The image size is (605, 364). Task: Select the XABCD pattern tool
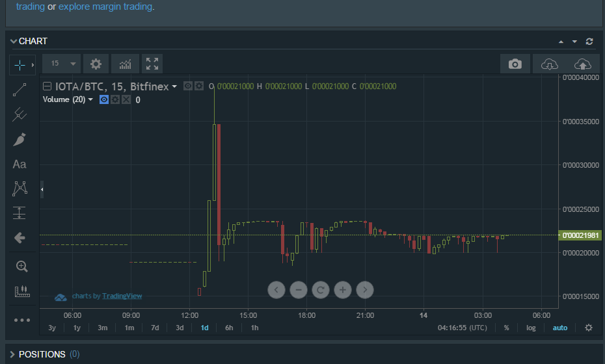(x=20, y=188)
